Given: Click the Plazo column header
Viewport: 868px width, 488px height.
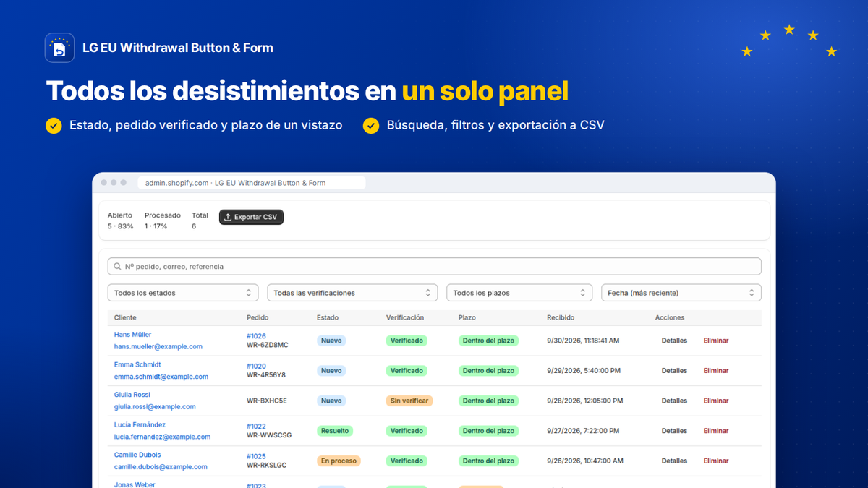Looking at the screenshot, I should click(467, 318).
